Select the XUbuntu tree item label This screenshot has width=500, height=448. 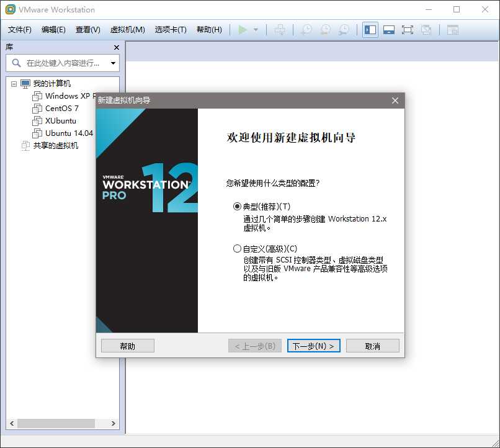click(61, 121)
